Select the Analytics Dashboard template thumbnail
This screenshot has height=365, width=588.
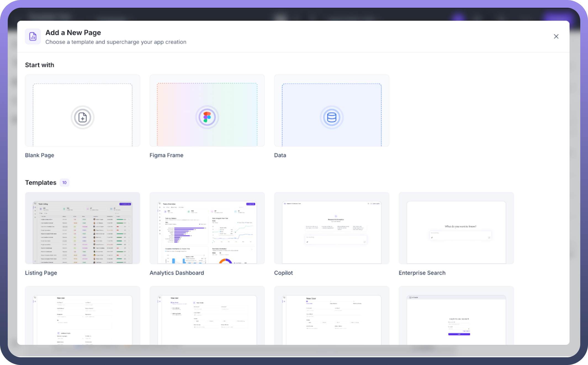tap(207, 228)
